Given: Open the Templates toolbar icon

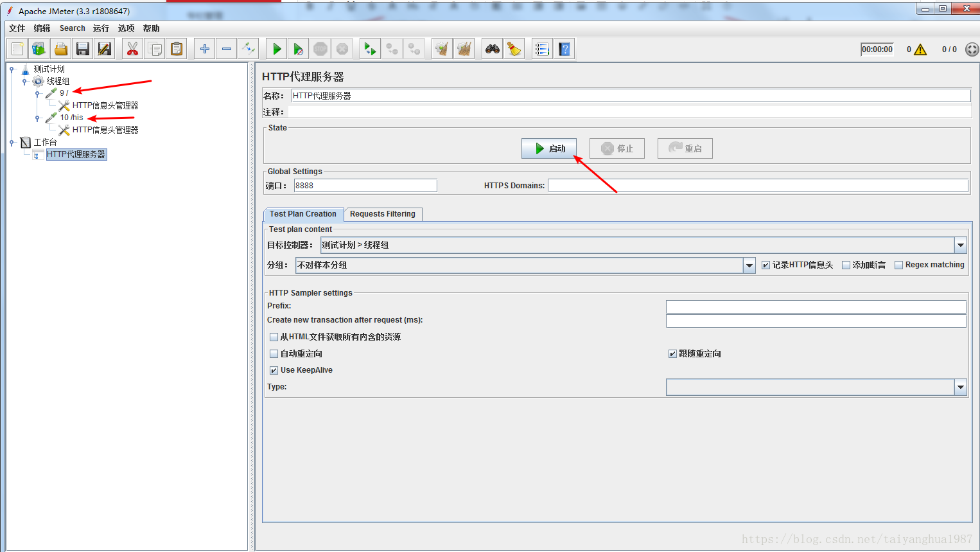Looking at the screenshot, I should [39, 49].
